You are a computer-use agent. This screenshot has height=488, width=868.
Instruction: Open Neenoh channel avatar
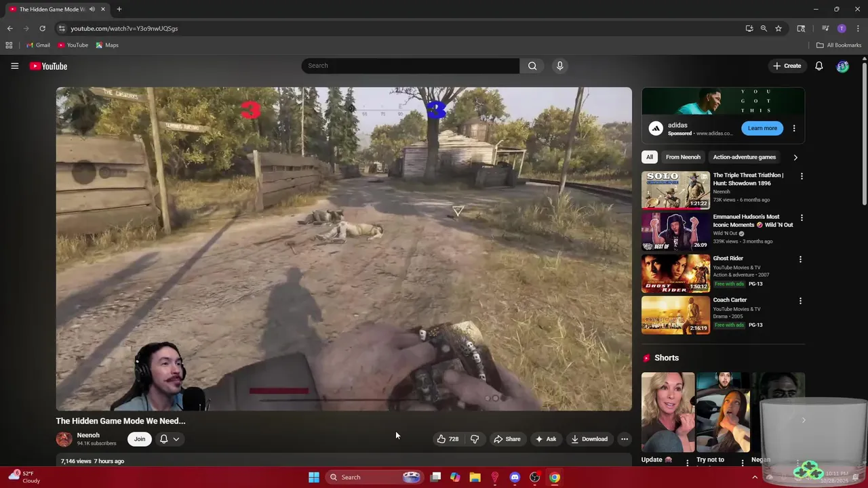[x=64, y=439]
